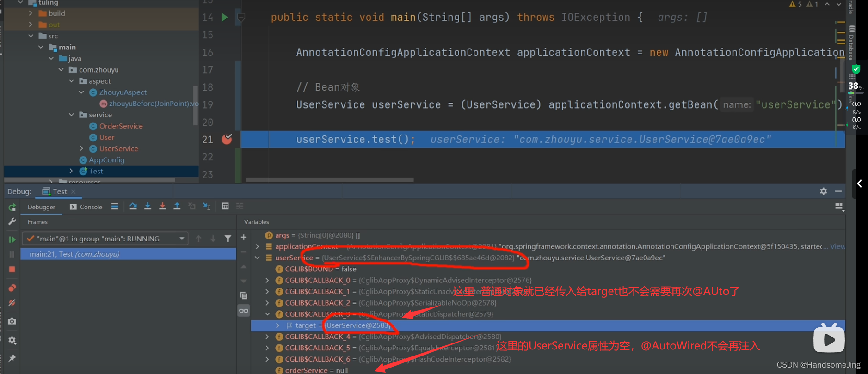Collapse the service package
Viewport: 868px width, 374px height.
[71, 115]
